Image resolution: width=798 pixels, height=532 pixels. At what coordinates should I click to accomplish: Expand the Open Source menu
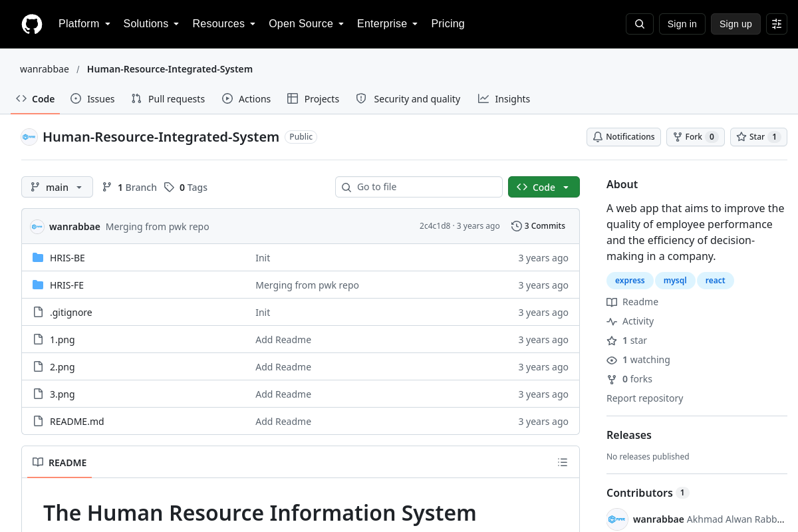307,24
